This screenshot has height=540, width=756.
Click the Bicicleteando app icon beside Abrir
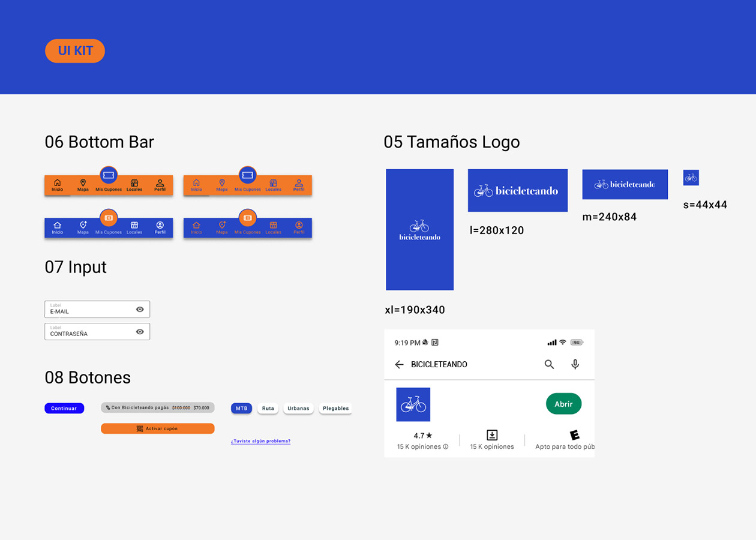tap(413, 404)
